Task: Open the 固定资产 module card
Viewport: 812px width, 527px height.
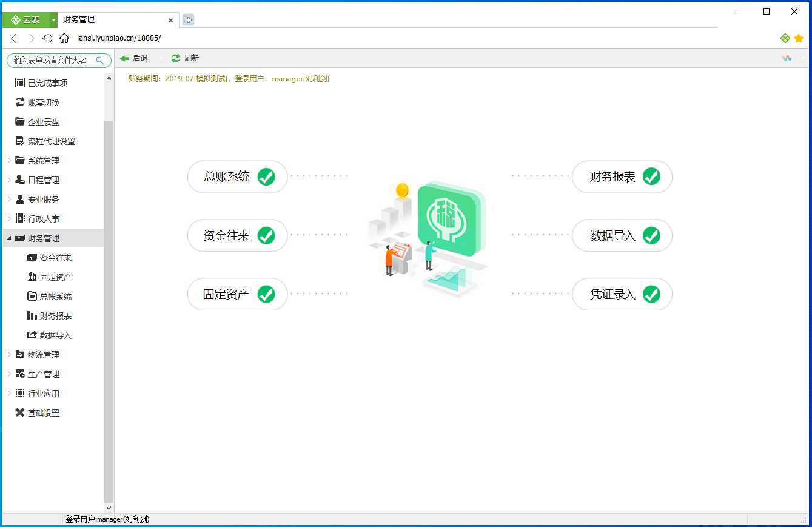Action: (237, 294)
